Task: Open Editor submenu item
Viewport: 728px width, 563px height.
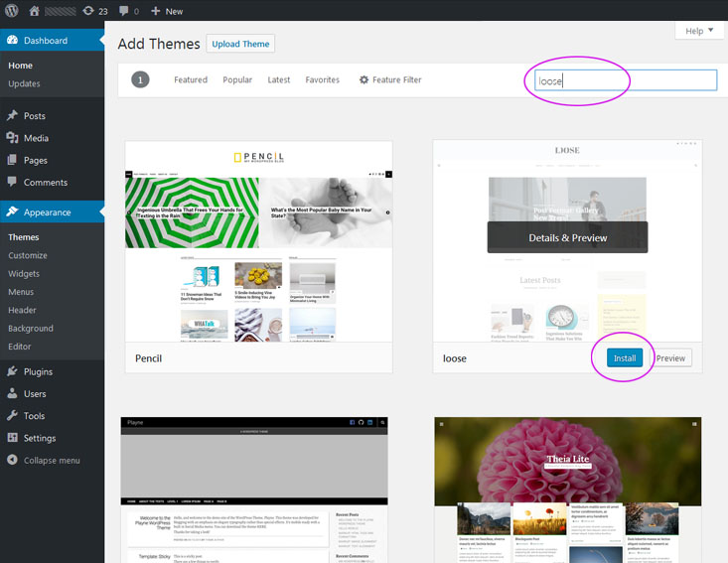Action: pos(20,347)
